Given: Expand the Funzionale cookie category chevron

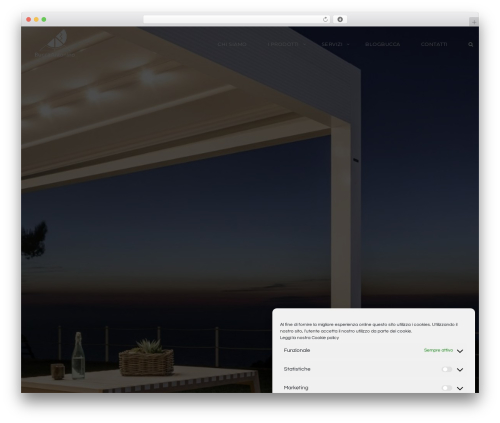Looking at the screenshot, I should [x=460, y=351].
